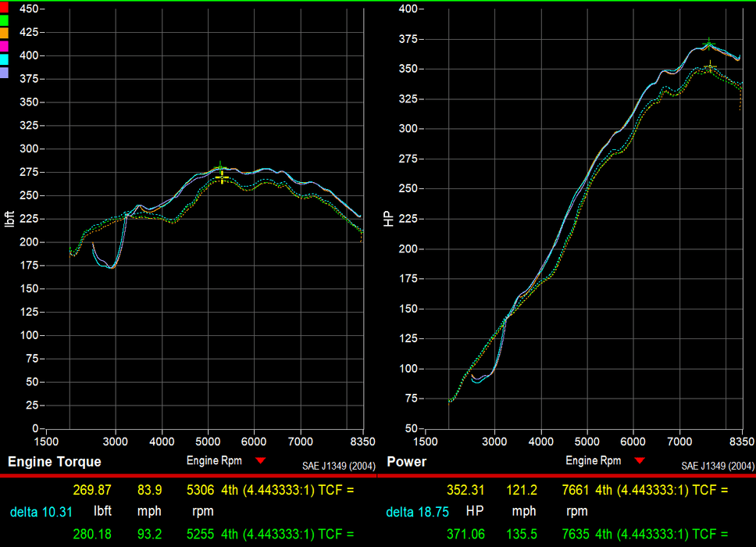The height and width of the screenshot is (547, 756).
Task: Click the Power panel title
Action: tap(407, 462)
